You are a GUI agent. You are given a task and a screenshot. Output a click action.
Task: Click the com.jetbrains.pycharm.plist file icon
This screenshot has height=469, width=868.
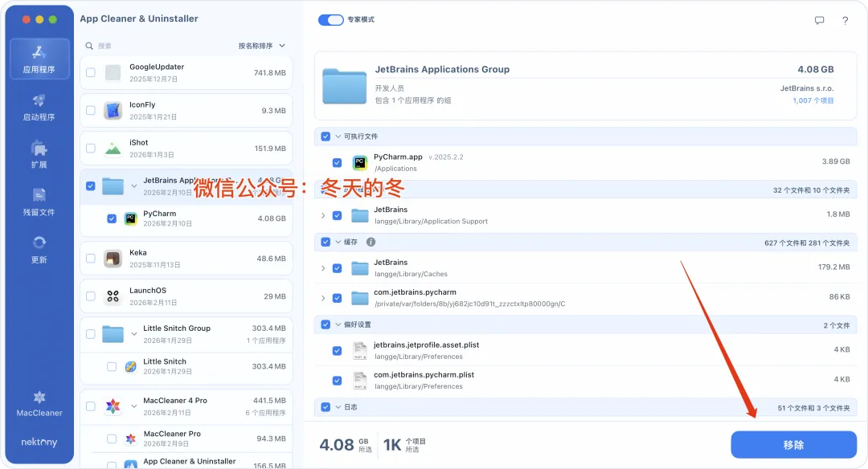point(360,381)
